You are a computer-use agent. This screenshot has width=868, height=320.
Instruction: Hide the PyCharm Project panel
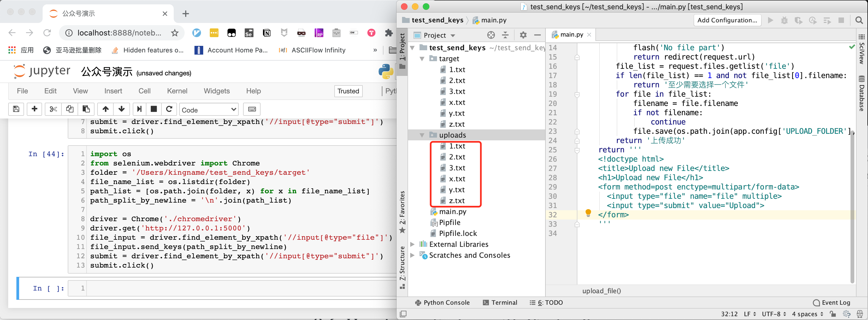[x=538, y=35]
